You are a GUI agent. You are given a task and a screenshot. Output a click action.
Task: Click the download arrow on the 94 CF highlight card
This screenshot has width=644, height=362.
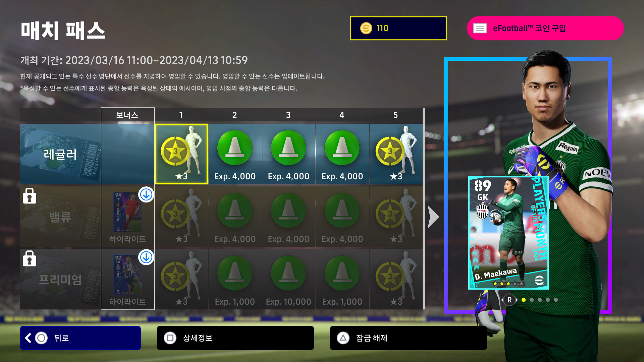pos(146,194)
